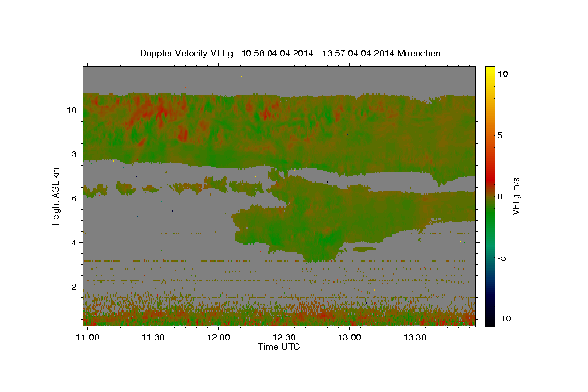
Task: Click the height axis label 10
Action: 71,110
